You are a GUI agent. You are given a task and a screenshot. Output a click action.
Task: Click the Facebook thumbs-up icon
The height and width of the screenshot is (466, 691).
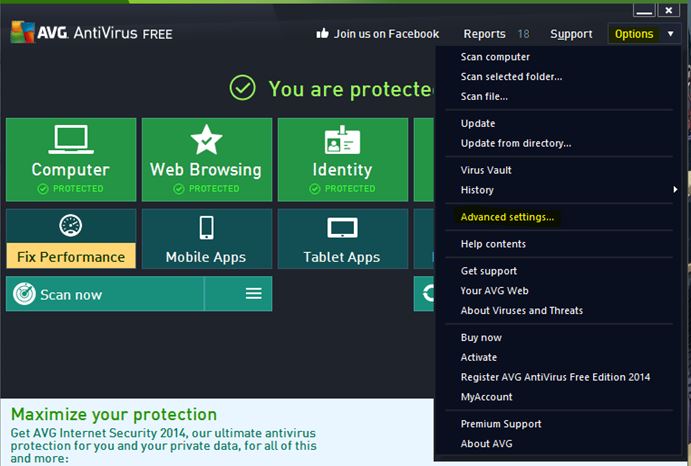tap(323, 33)
